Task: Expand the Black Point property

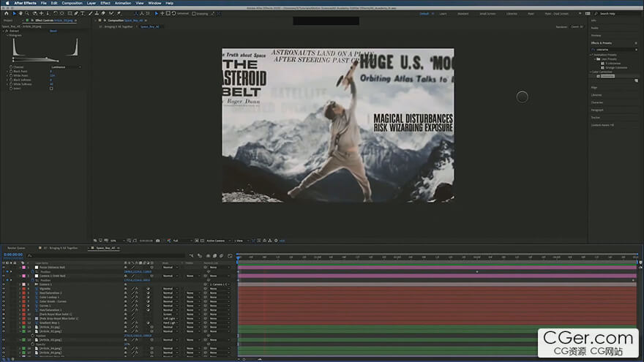Action: click(x=7, y=71)
